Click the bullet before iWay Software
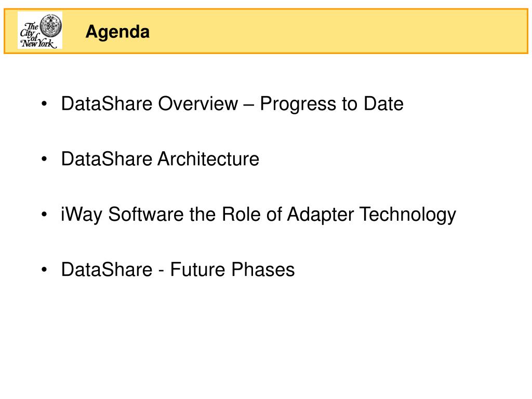The height and width of the screenshot is (399, 532). click(44, 214)
